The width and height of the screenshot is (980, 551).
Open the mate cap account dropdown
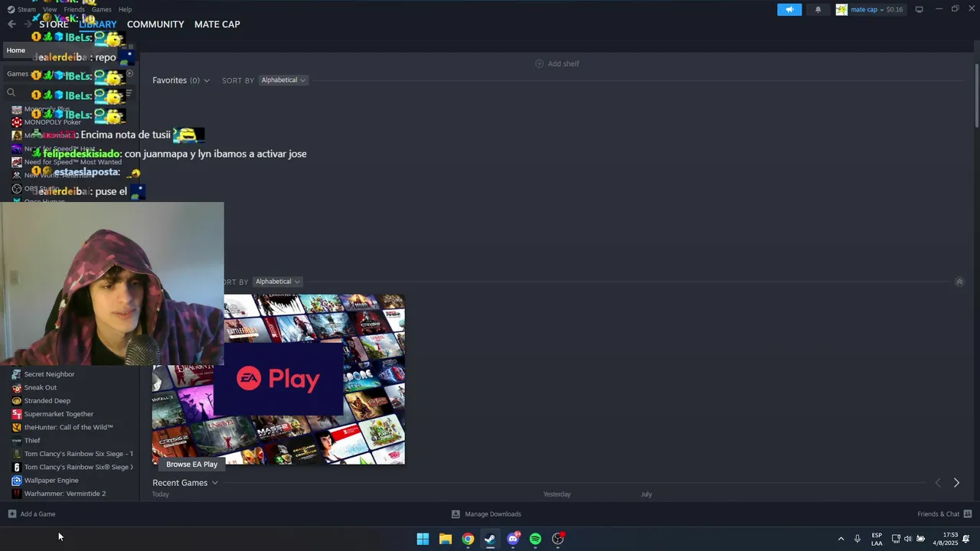click(872, 9)
